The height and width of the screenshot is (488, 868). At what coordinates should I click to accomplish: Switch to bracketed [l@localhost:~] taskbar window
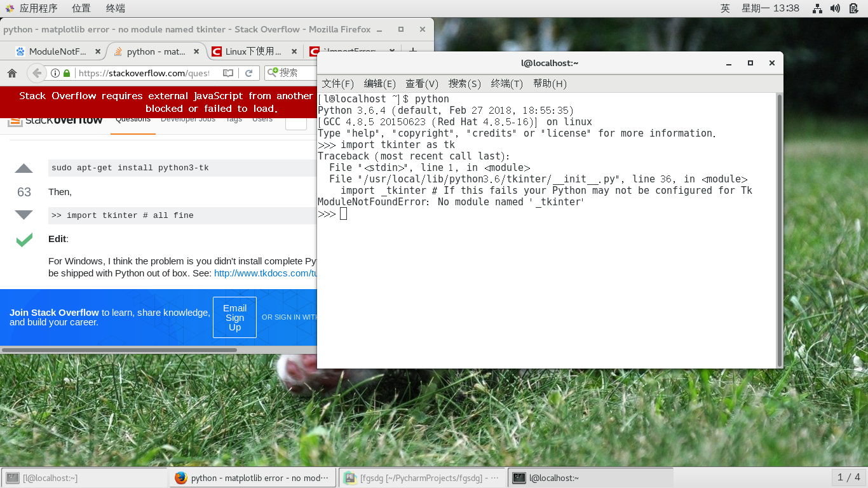point(84,478)
